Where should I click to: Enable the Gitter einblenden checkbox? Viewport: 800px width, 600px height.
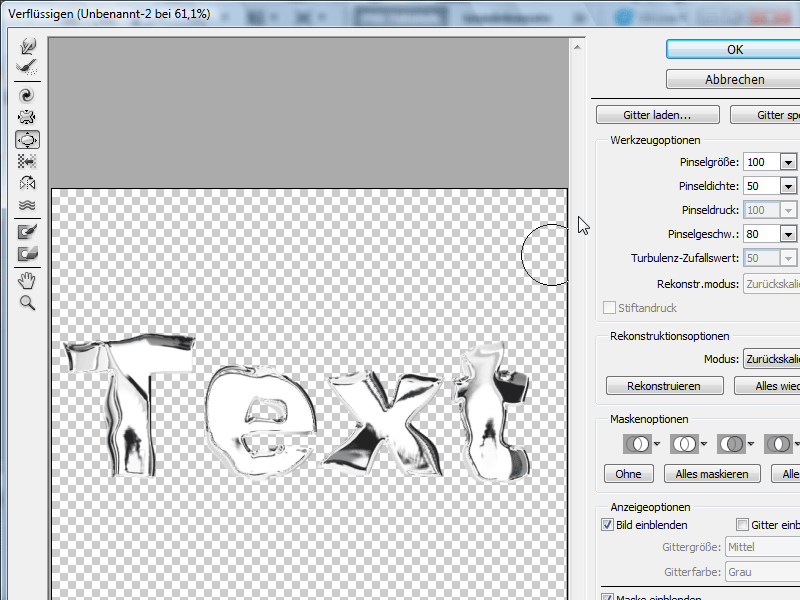tap(742, 524)
